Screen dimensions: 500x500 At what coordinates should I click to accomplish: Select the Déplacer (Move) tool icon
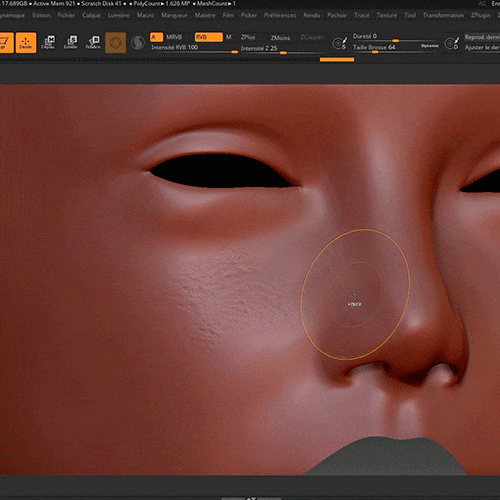coord(49,43)
